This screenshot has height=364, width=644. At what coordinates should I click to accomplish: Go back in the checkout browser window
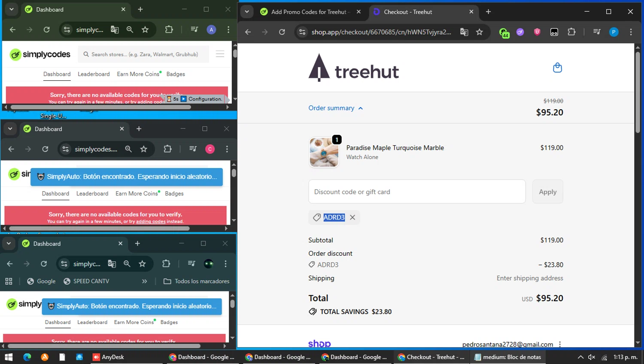[x=248, y=32]
